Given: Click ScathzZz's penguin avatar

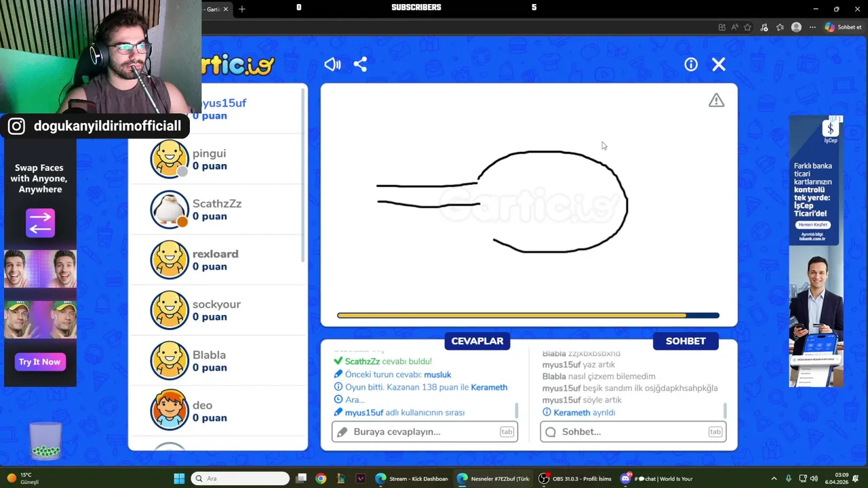Looking at the screenshot, I should (170, 209).
